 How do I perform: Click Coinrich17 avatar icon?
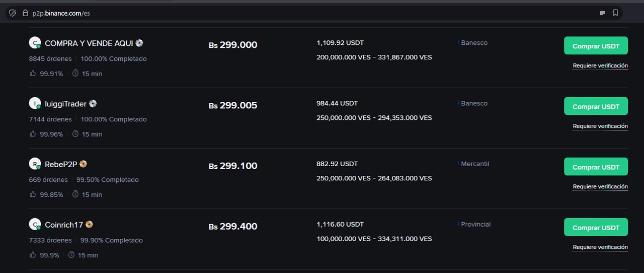pos(34,224)
